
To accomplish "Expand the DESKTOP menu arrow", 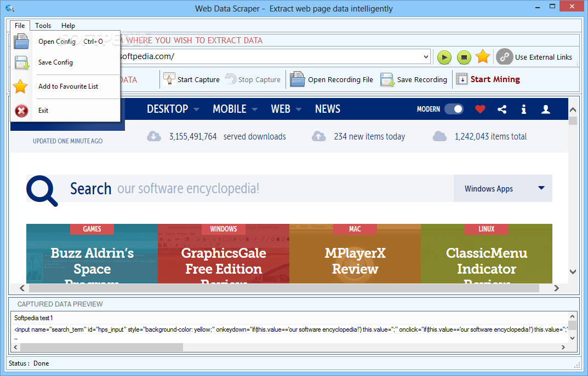I will [196, 109].
